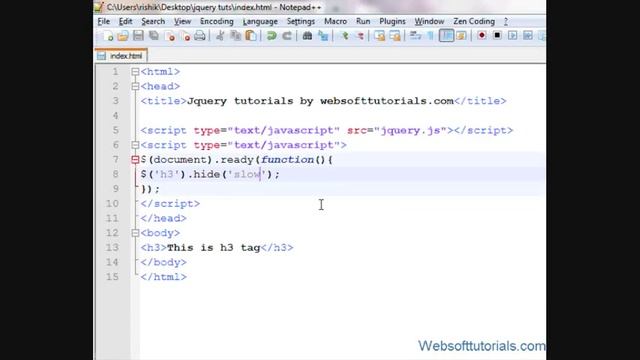Open the Search menu

(x=153, y=21)
